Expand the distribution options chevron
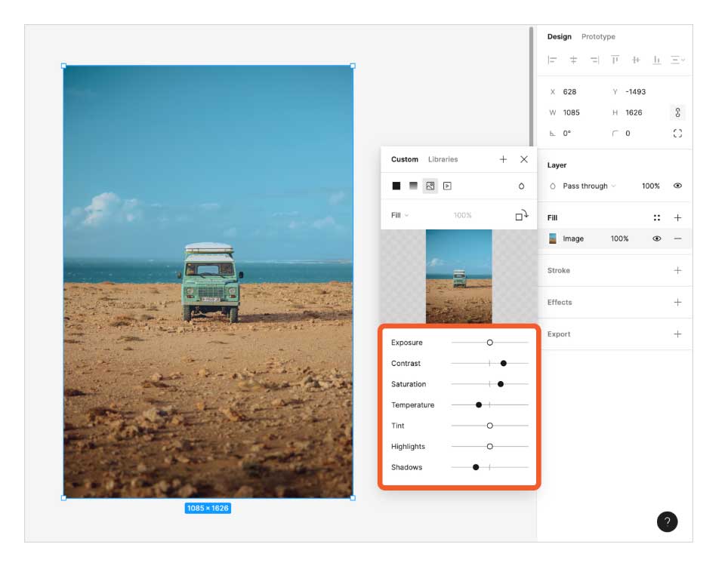This screenshot has height=572, width=728. 682,60
